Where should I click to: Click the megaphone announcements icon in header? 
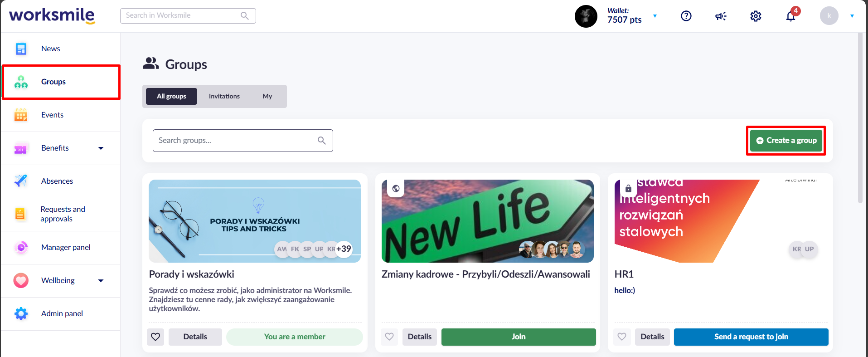pos(720,16)
